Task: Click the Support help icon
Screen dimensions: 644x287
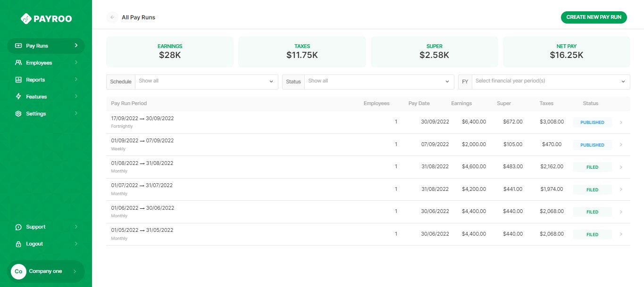Action: tap(18, 227)
